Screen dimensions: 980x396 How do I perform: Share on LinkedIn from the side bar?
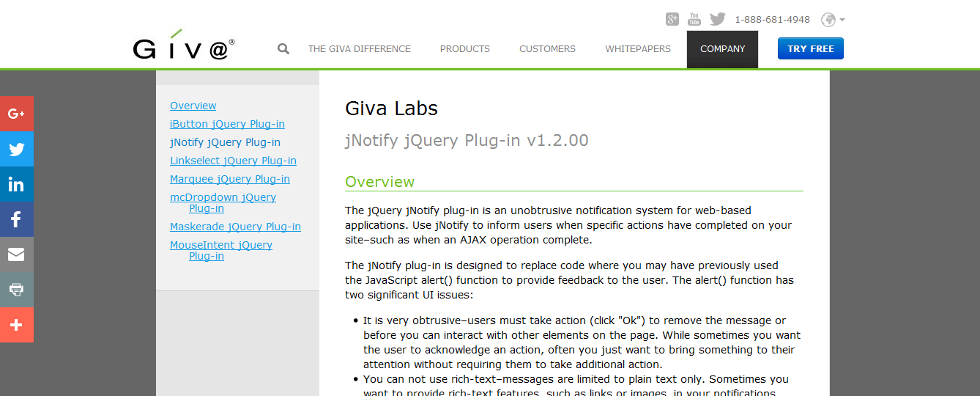point(16,185)
